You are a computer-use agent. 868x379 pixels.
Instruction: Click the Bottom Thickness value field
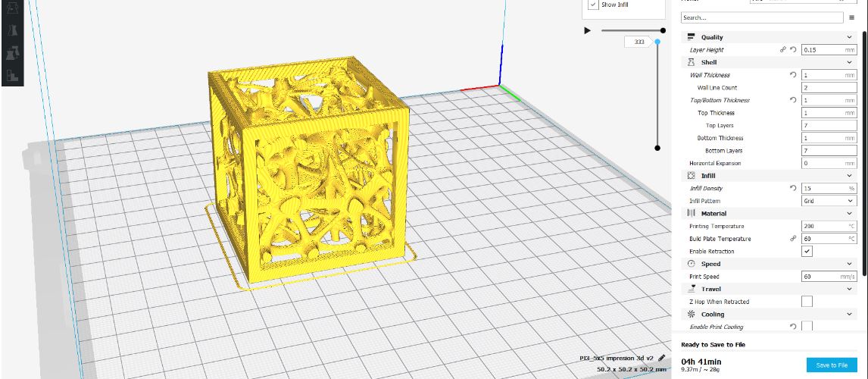(829, 138)
